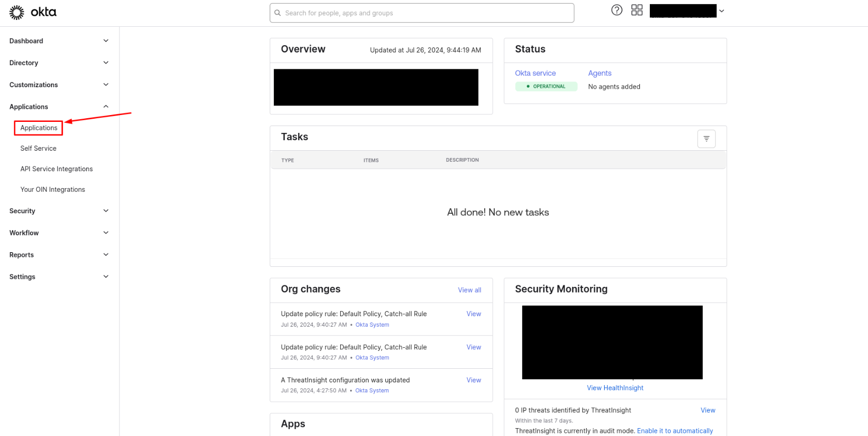The image size is (868, 436).
Task: Click View all in Org changes
Action: pyautogui.click(x=469, y=290)
